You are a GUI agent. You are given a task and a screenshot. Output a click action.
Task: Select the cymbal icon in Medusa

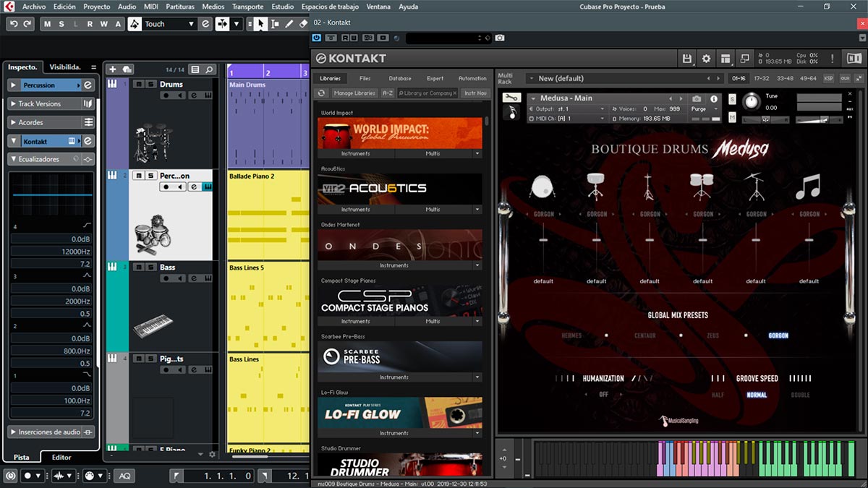755,186
